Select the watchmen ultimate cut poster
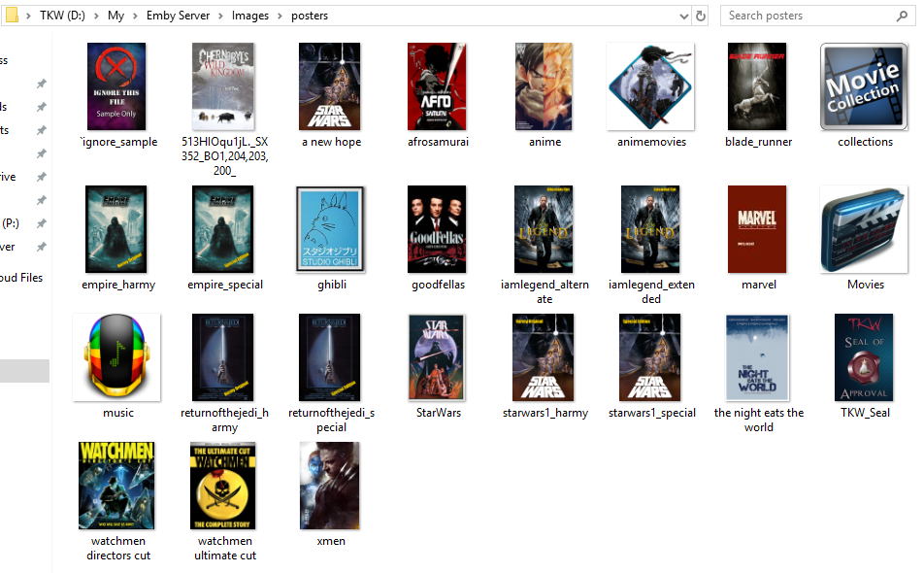924x573 pixels. point(223,486)
